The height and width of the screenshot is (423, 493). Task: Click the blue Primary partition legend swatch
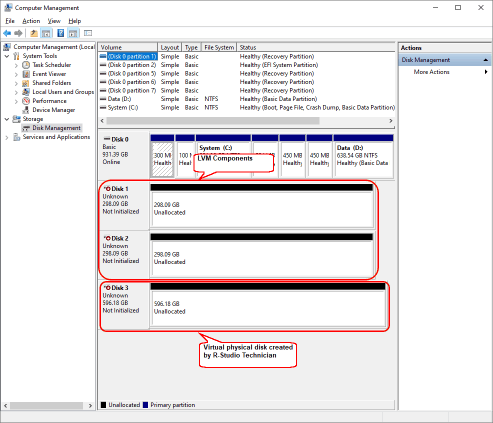pyautogui.click(x=145, y=405)
